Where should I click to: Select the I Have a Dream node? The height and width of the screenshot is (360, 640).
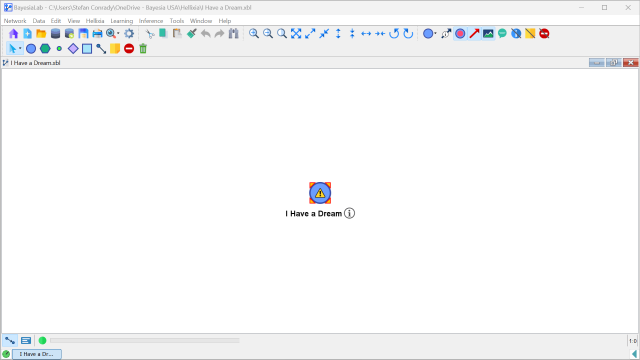[320, 193]
